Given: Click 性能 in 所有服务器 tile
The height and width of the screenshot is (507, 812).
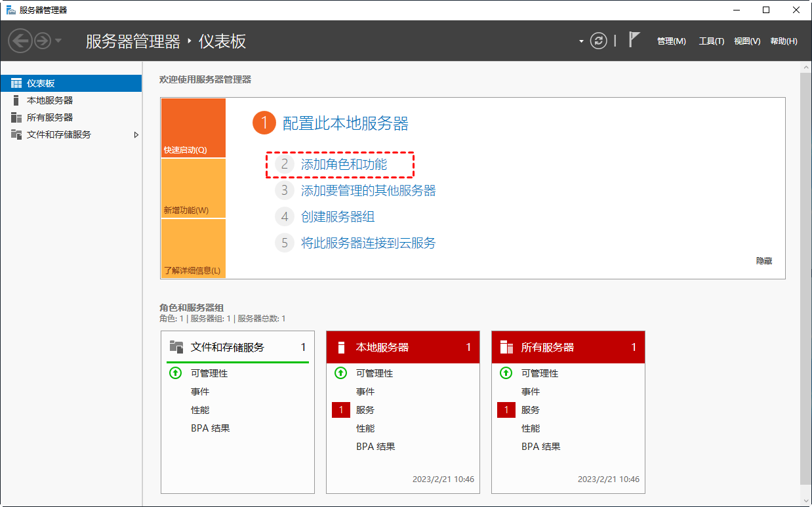Looking at the screenshot, I should coord(531,428).
